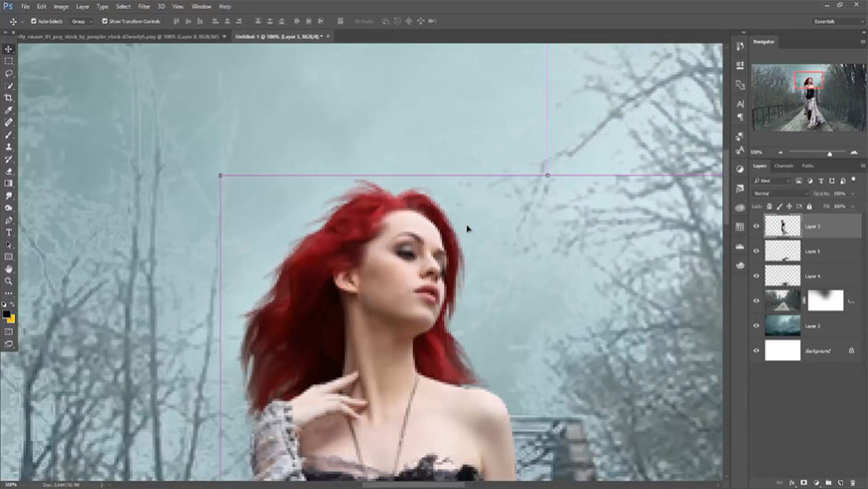Screen dimensions: 868x489
Task: Select the Rectangle shape tool
Action: [x=8, y=256]
